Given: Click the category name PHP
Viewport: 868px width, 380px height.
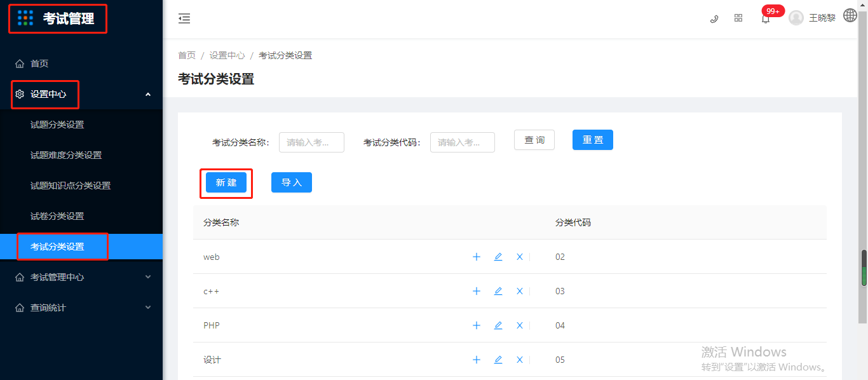Looking at the screenshot, I should click(212, 325).
